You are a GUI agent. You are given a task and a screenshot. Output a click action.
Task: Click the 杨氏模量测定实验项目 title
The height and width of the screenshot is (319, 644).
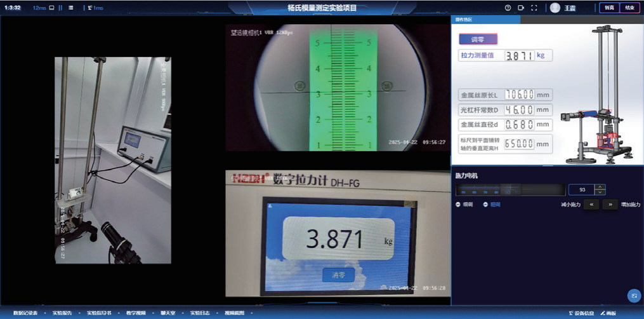click(x=322, y=8)
